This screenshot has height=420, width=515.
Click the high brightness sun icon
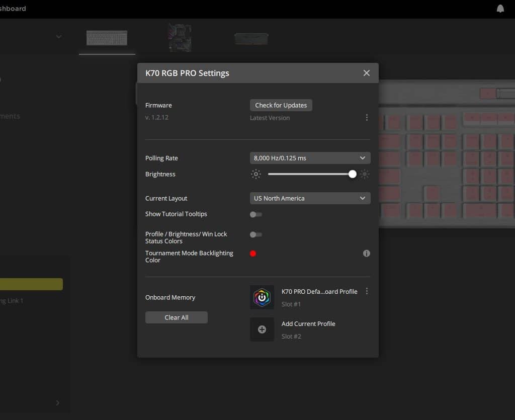[365, 174]
